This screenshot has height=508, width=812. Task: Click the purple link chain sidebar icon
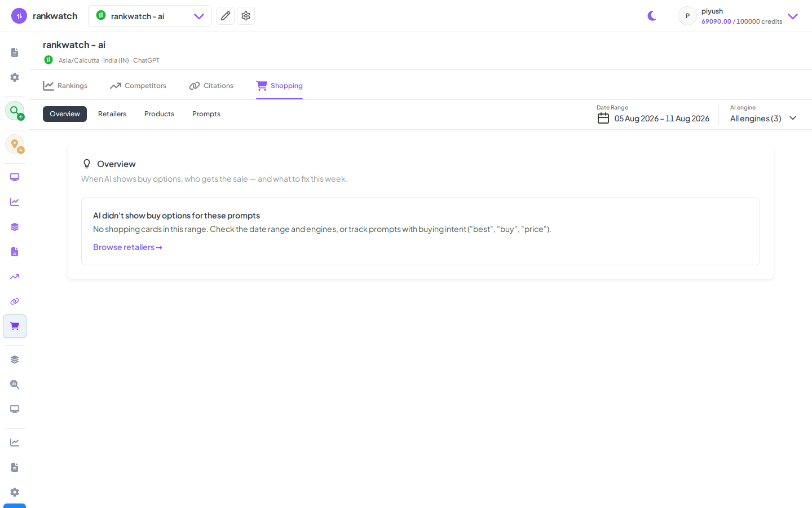(x=15, y=301)
